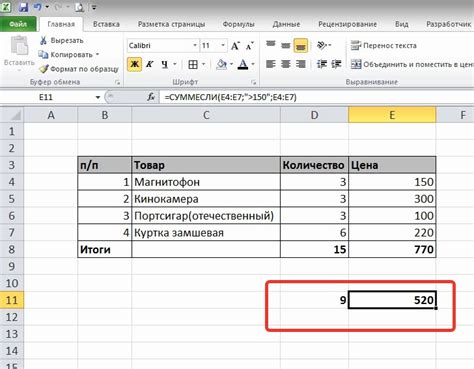Click Wrap Text (Перенос текста)
This screenshot has width=474, height=369.
384,45
